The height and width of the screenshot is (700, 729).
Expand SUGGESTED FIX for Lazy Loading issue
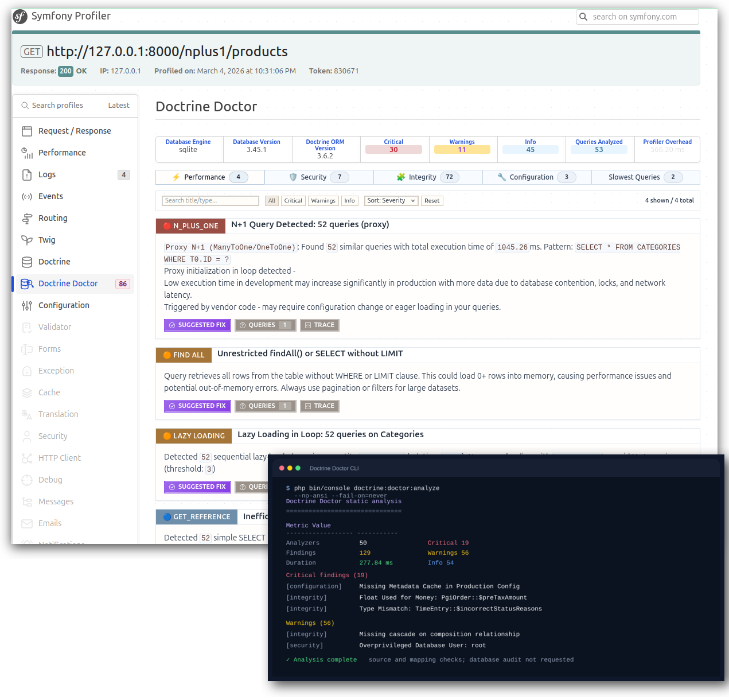click(197, 487)
